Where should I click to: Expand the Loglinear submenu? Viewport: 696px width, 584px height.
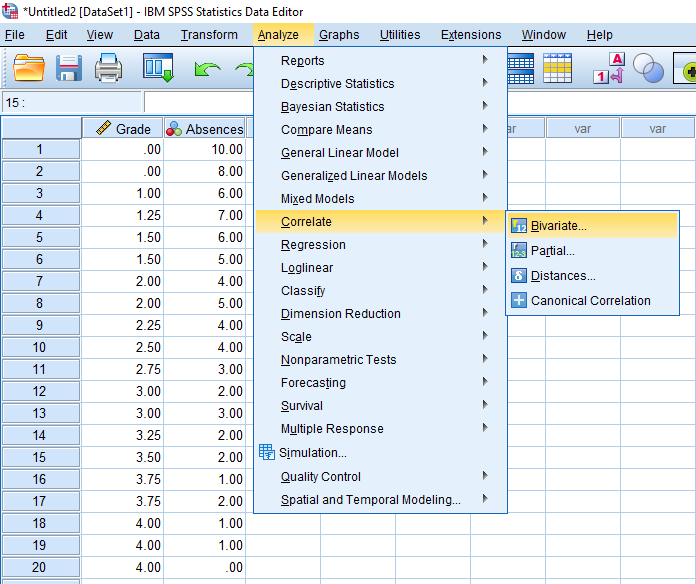click(x=380, y=268)
